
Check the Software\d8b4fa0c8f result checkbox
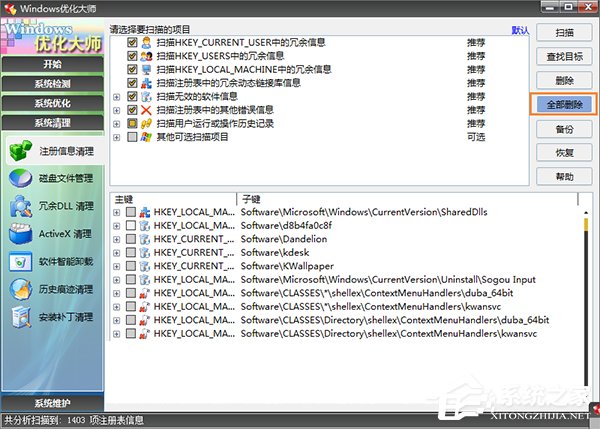pyautogui.click(x=131, y=225)
